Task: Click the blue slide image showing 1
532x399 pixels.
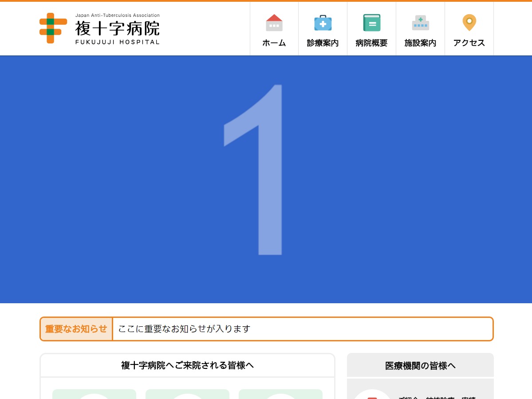Action: pos(266,180)
